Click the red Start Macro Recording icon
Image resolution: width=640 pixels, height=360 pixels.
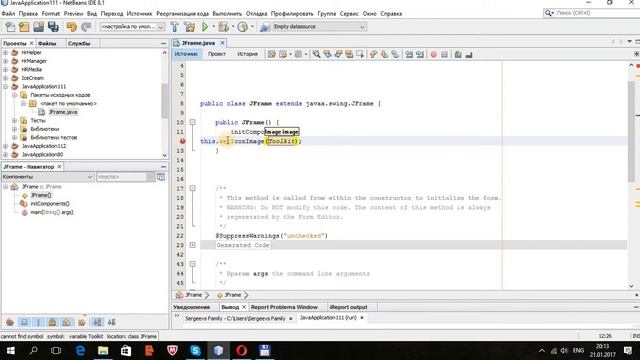coord(433,54)
